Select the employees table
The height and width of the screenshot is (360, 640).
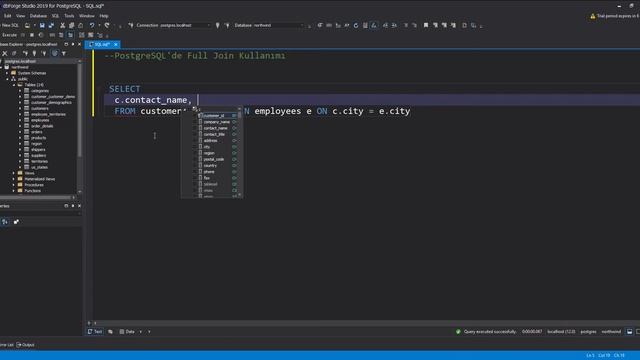pos(40,120)
